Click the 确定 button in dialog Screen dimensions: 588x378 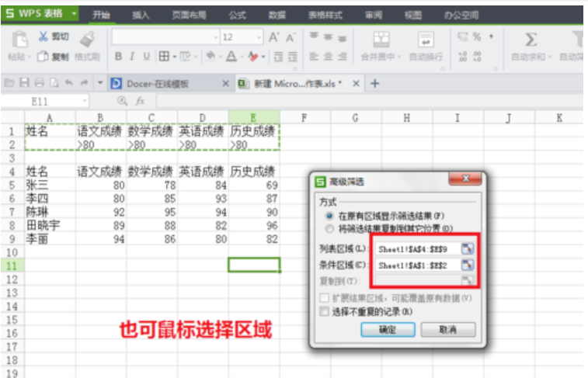(387, 330)
